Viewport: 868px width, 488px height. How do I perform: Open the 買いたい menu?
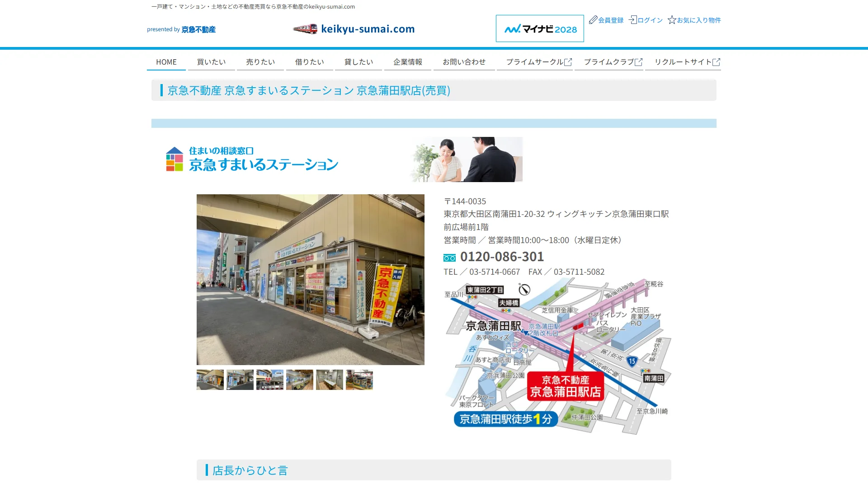click(x=211, y=62)
